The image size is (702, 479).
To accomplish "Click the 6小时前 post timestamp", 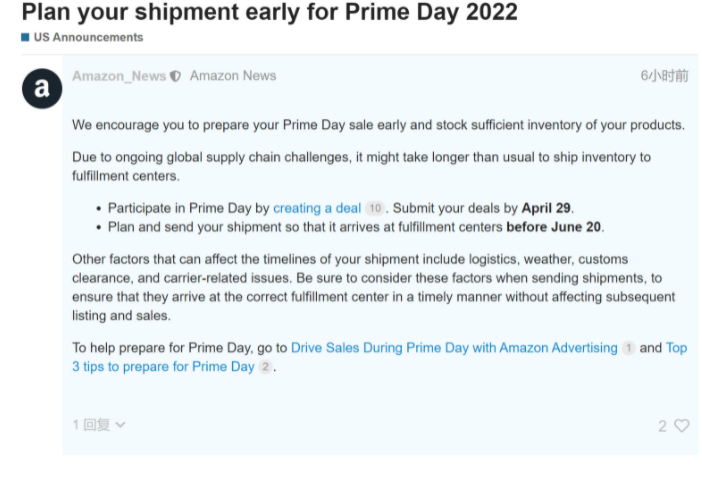I will 664,76.
